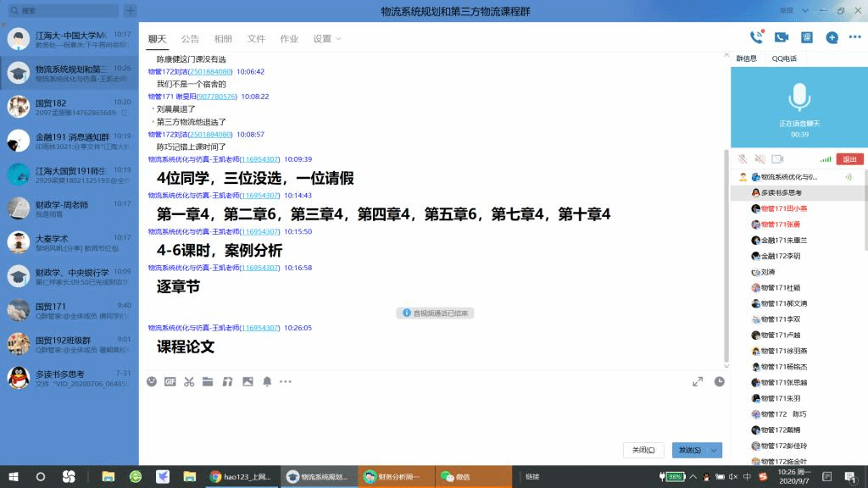The width and height of the screenshot is (868, 488).
Task: Click the chat message scrollbar
Action: [x=725, y=254]
